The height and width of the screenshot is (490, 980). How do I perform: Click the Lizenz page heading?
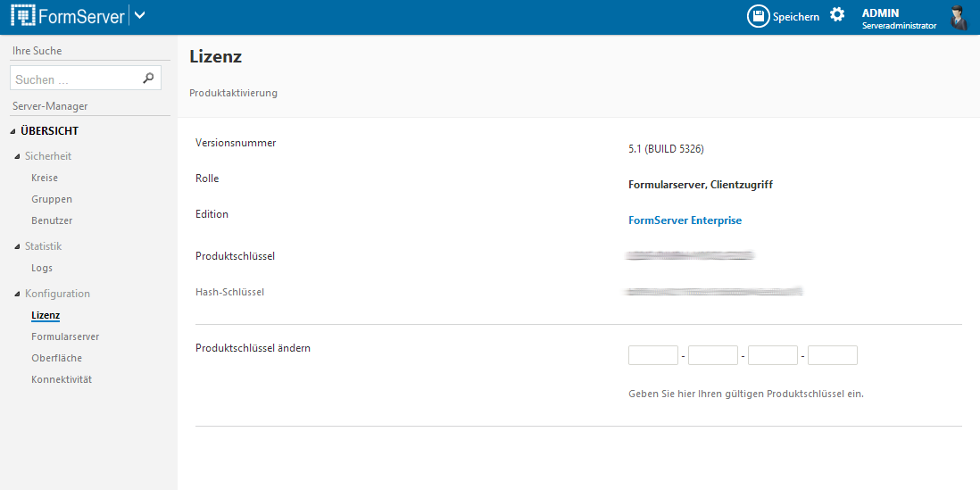[216, 56]
